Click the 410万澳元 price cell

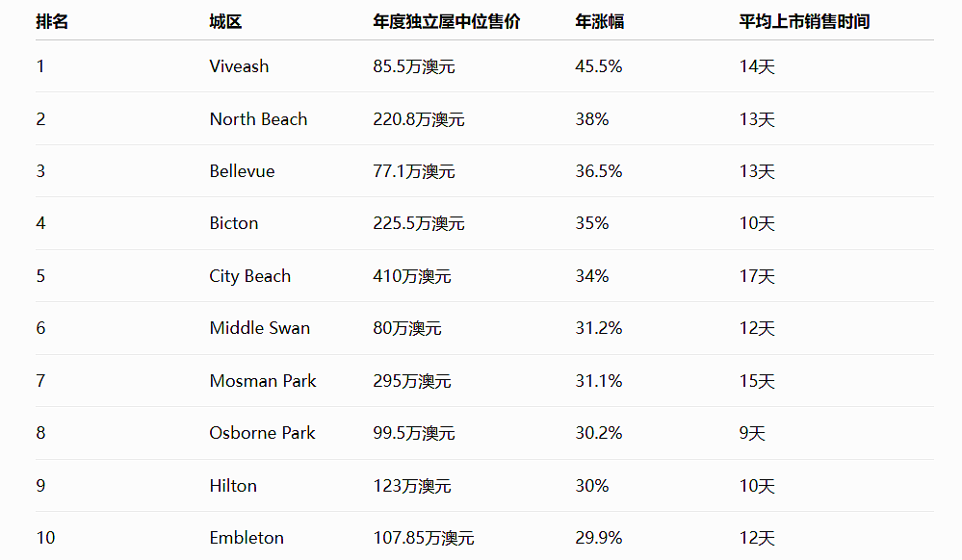coord(412,276)
